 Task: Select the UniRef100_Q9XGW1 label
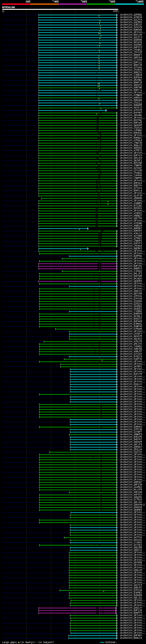131,115
